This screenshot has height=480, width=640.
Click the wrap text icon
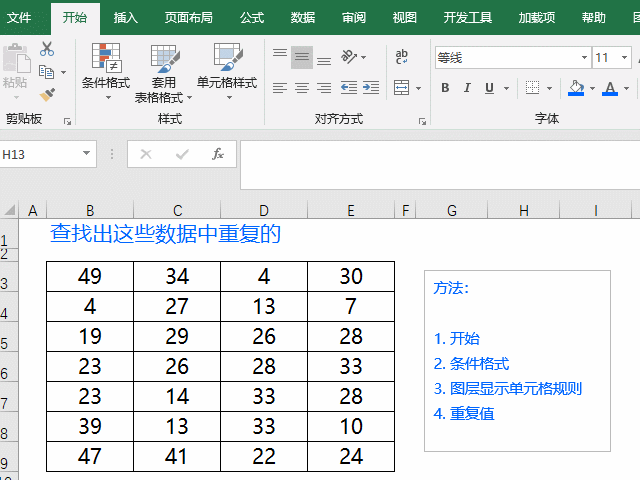[x=402, y=57]
